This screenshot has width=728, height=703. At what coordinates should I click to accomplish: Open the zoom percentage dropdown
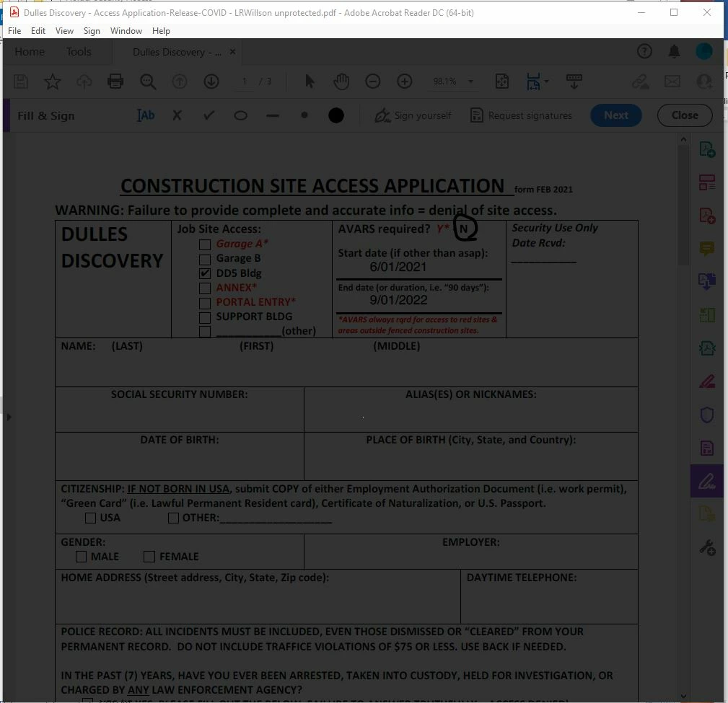[x=471, y=81]
